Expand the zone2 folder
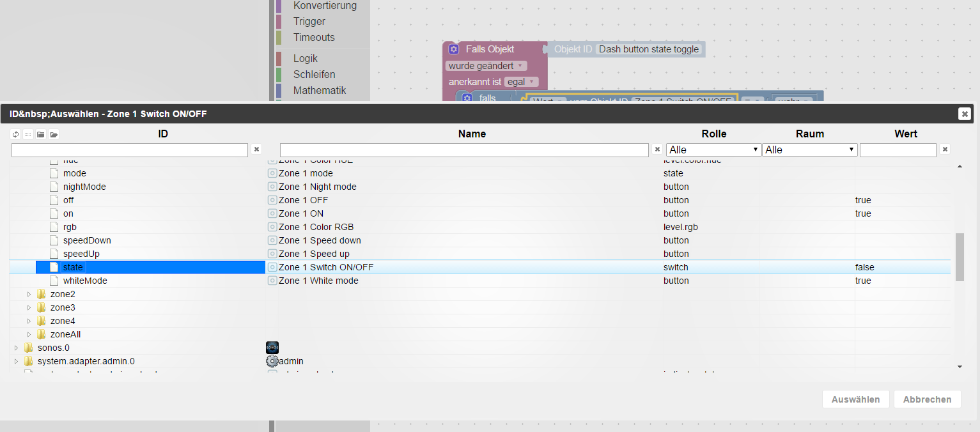 tap(29, 294)
